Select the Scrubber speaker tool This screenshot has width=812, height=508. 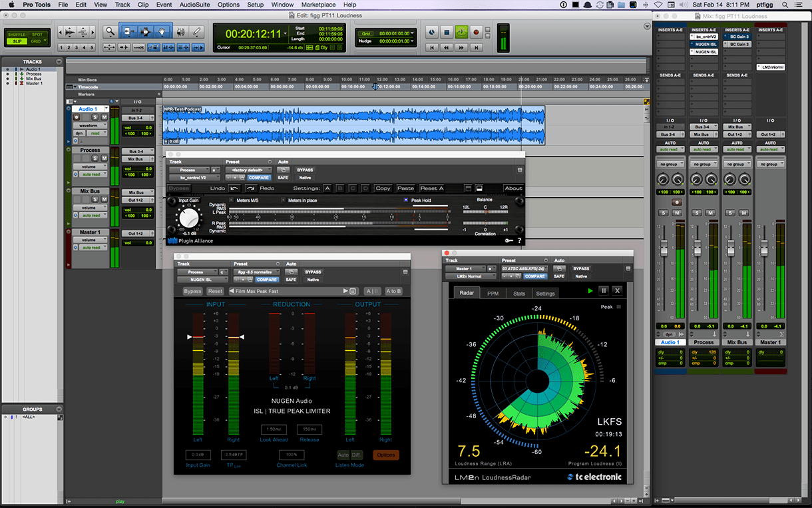[x=180, y=31]
